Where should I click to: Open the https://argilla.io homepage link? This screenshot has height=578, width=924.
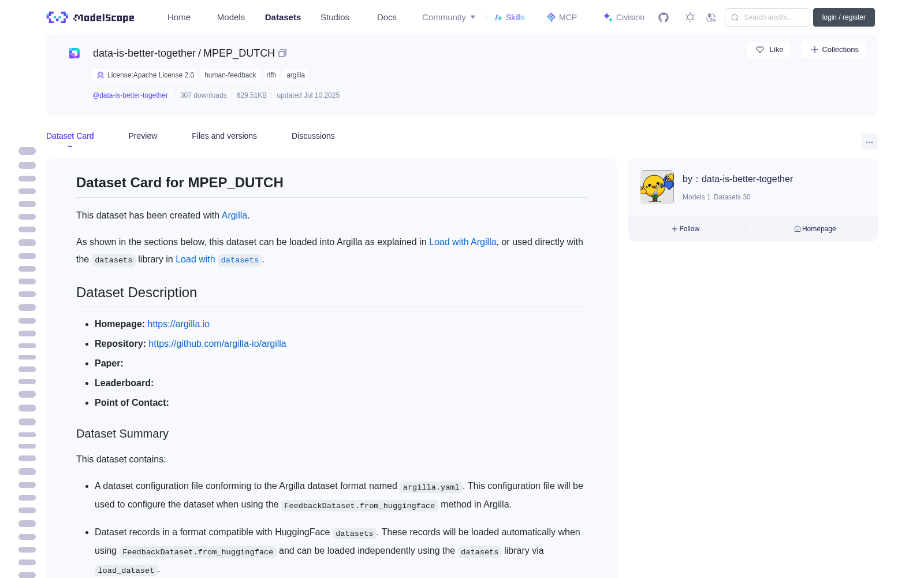tap(178, 324)
